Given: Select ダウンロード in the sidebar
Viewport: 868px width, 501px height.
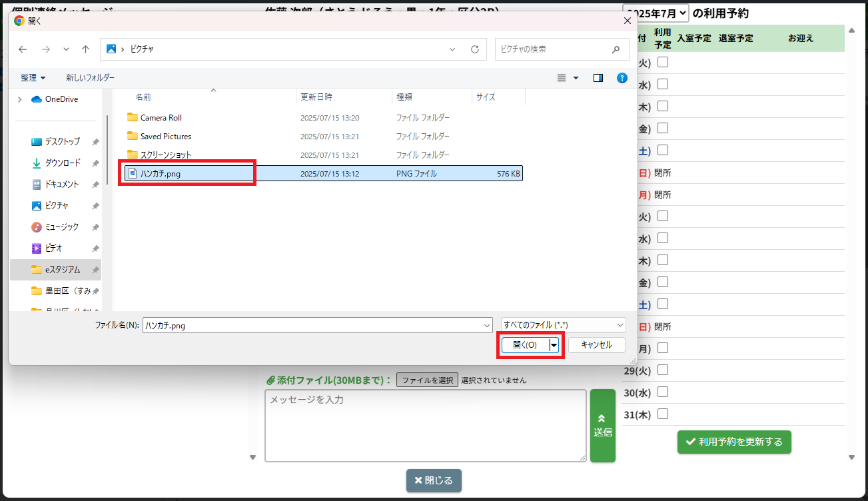Looking at the screenshot, I should coord(62,163).
